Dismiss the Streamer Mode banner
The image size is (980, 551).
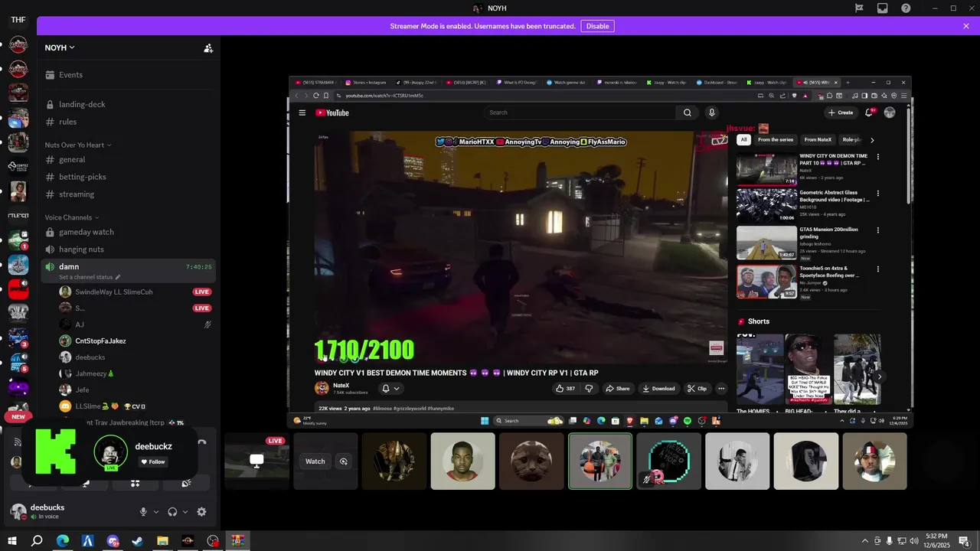pyautogui.click(x=966, y=26)
